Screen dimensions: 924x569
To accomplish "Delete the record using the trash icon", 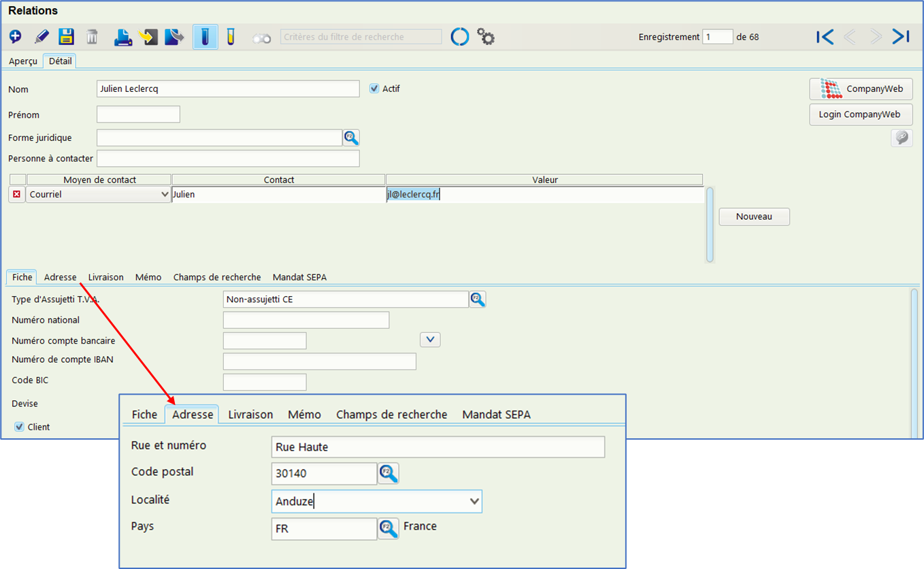I will click(93, 37).
